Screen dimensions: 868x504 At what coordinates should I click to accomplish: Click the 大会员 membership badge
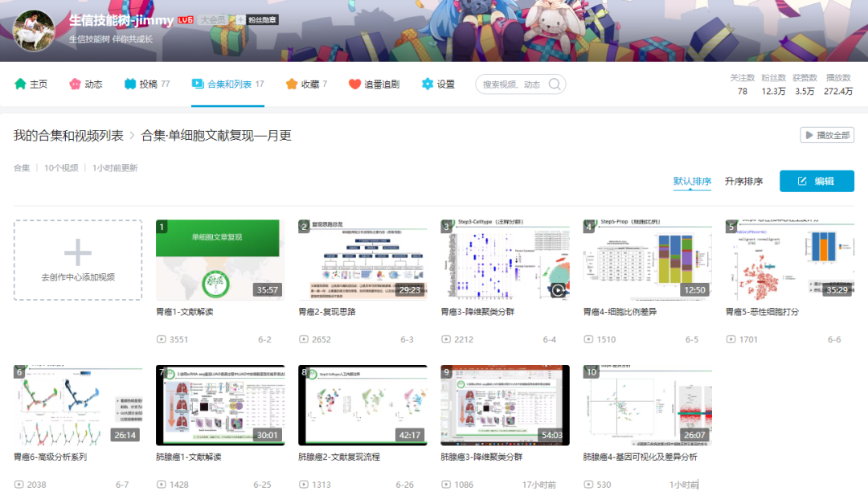pos(212,20)
